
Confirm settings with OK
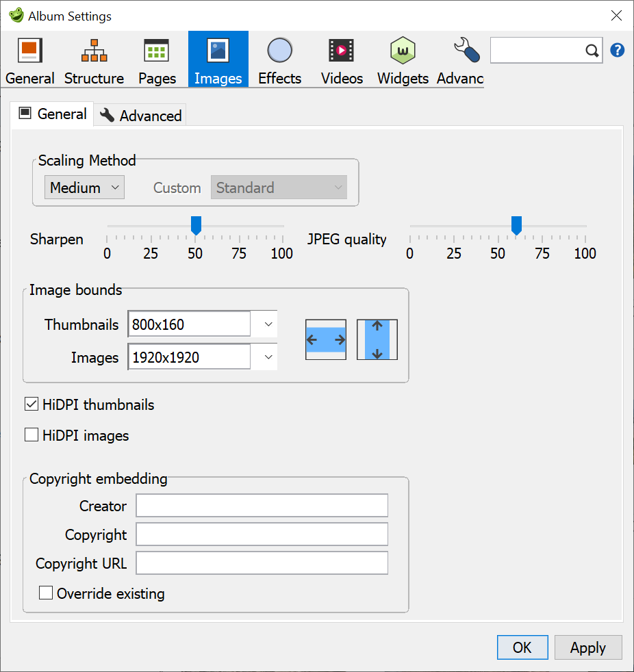pos(522,647)
